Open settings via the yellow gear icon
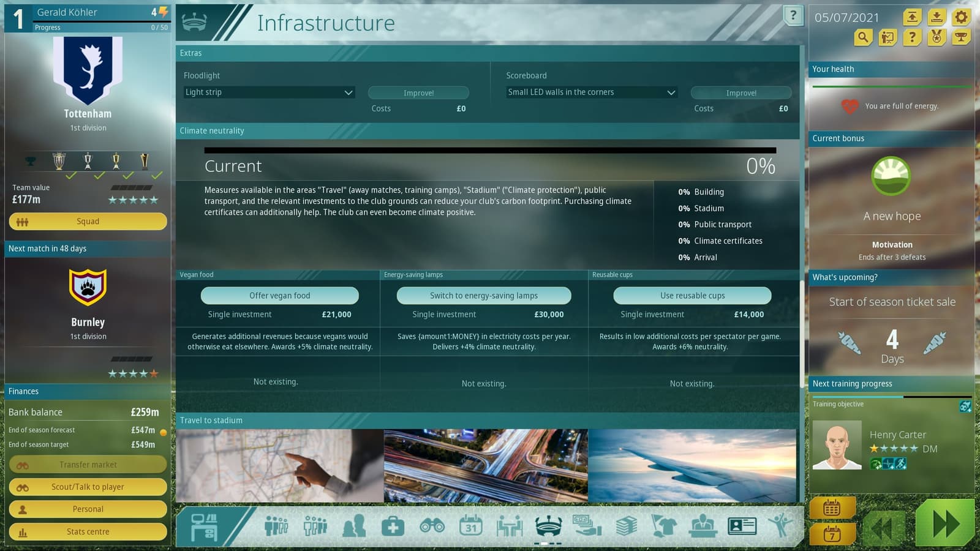The height and width of the screenshot is (551, 980). point(961,17)
